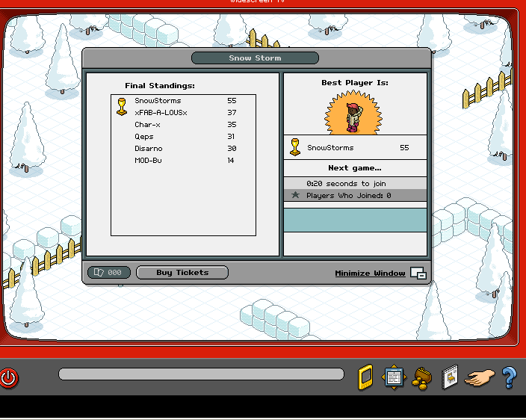Click the red power button

[9, 377]
